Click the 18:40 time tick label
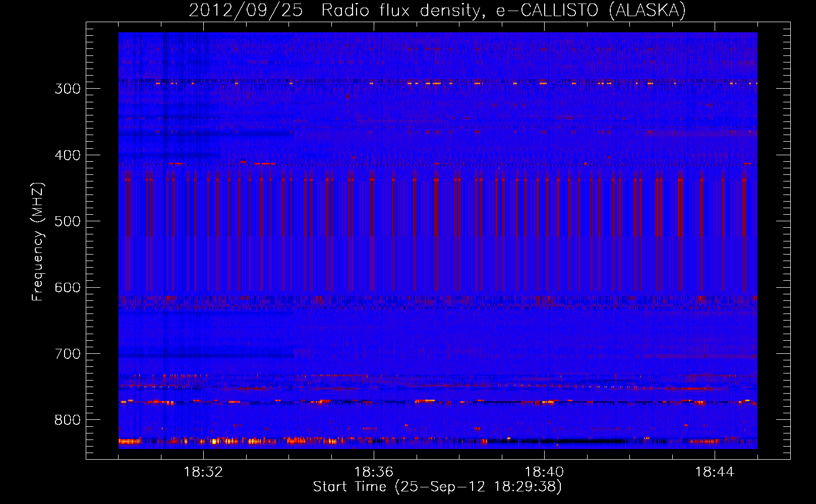 544,472
